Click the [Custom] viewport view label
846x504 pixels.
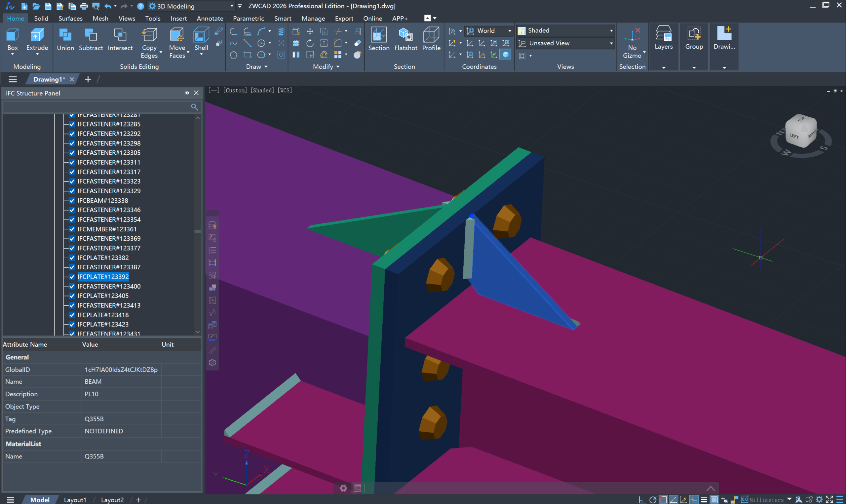click(x=235, y=90)
